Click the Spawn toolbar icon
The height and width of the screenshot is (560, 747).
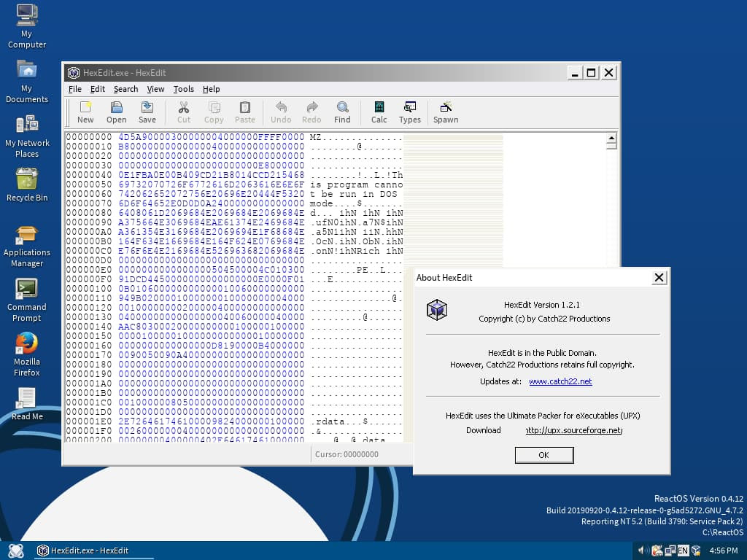point(446,107)
